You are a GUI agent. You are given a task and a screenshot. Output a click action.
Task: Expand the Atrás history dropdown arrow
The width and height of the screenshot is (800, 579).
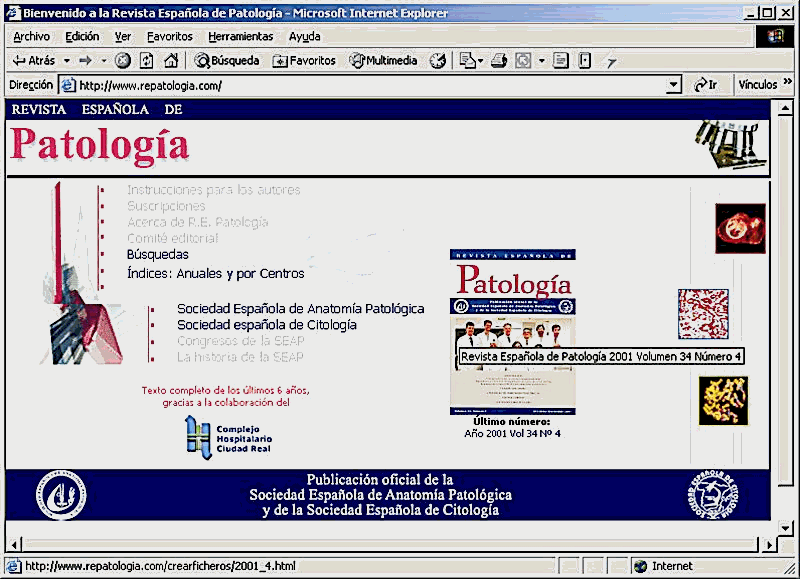[67, 61]
